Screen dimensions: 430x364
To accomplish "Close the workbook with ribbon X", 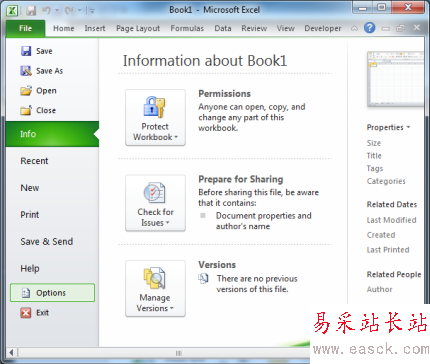I will click(417, 28).
